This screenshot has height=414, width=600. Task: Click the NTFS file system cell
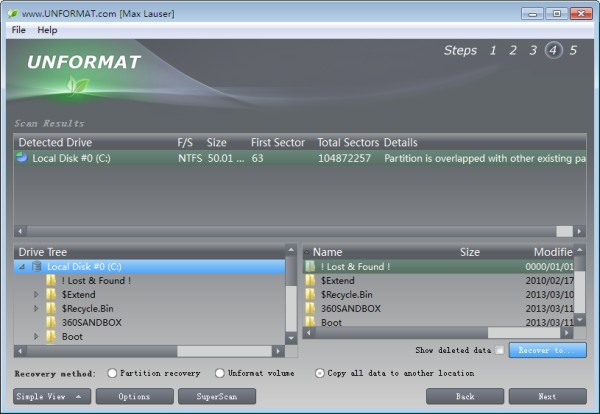click(190, 158)
